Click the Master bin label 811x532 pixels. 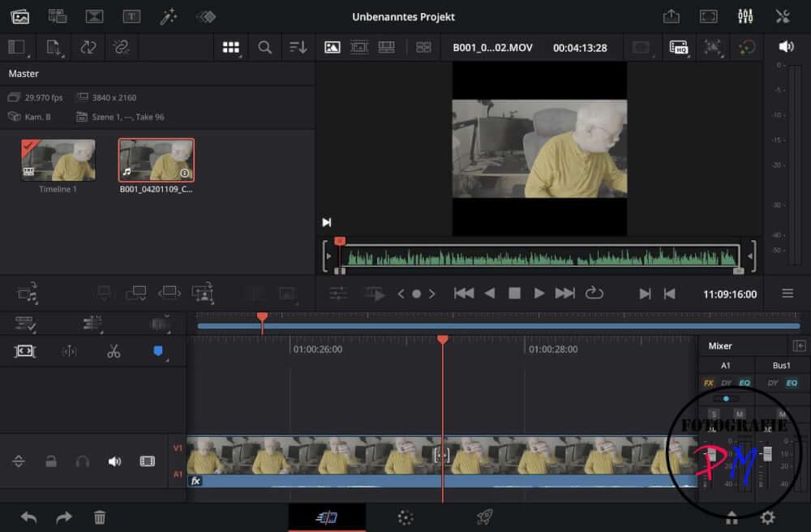pyautogui.click(x=24, y=74)
